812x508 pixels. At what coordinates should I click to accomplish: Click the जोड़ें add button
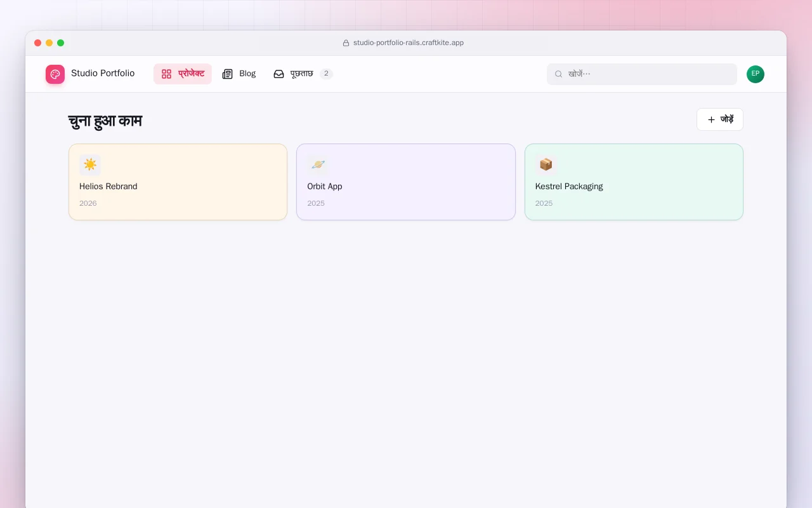(x=720, y=119)
